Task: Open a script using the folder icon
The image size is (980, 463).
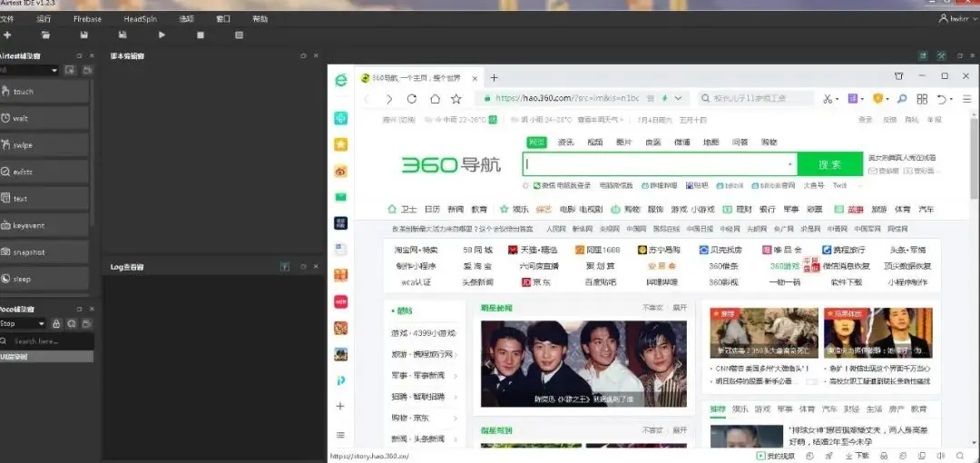Action: 45,35
